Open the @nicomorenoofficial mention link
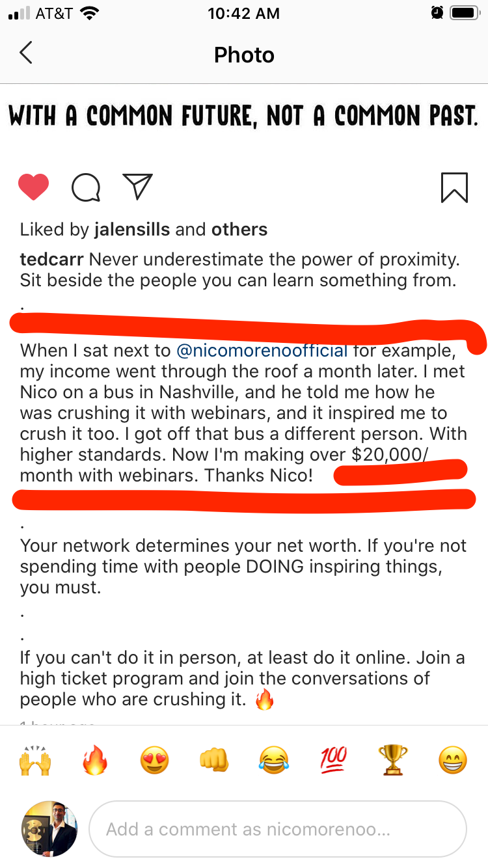488x868 pixels. (262, 351)
